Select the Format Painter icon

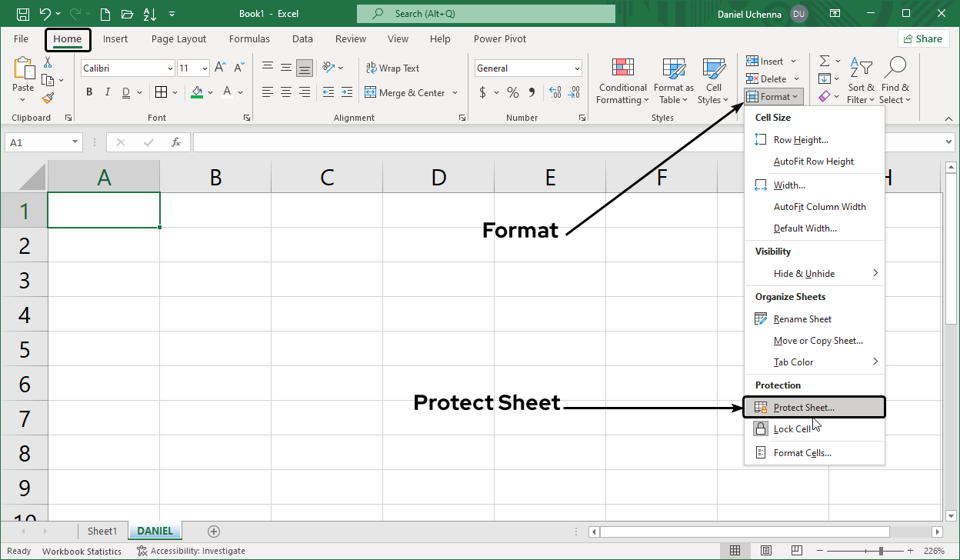(46, 98)
